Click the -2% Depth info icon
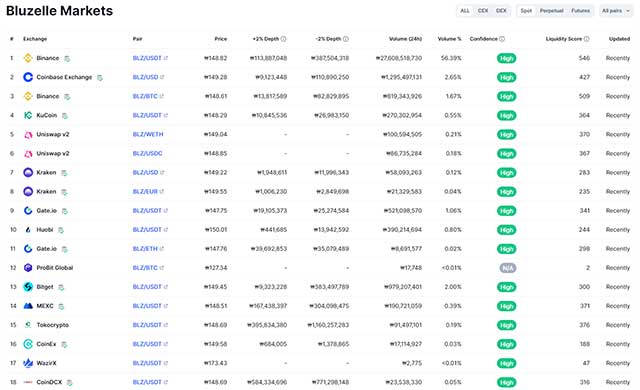The width and height of the screenshot is (640, 390). pos(346,39)
